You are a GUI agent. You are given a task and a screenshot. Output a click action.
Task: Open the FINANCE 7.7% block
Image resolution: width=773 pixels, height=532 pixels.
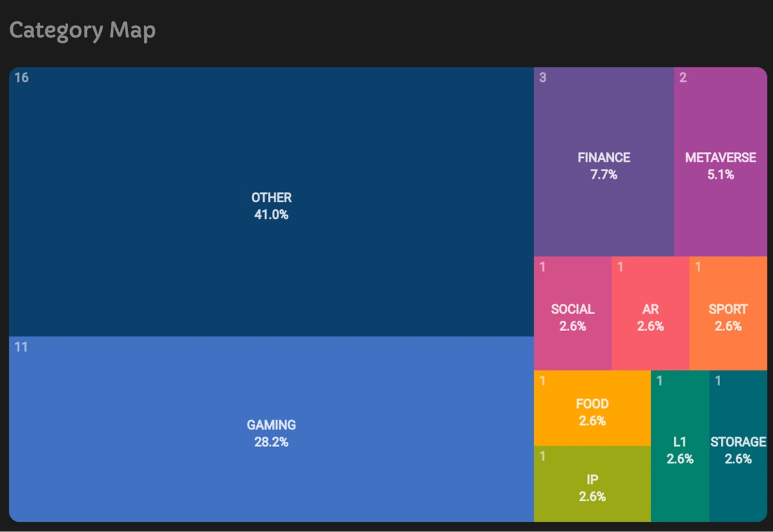(x=604, y=162)
